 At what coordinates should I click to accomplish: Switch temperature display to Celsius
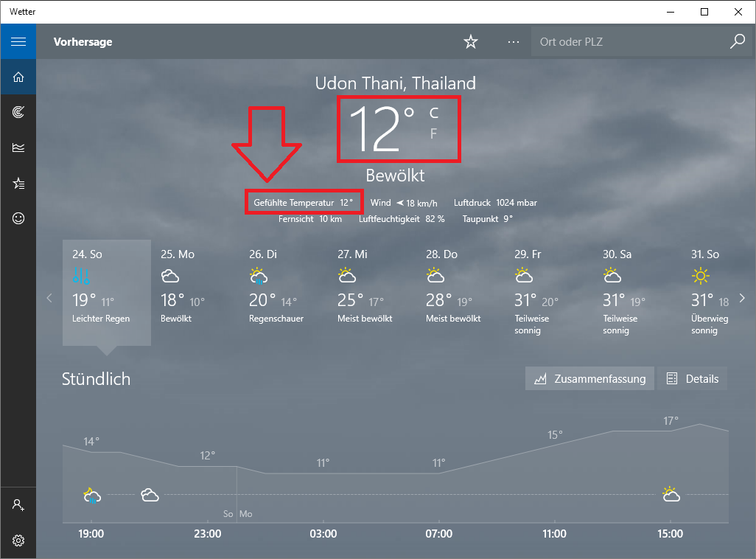point(433,112)
